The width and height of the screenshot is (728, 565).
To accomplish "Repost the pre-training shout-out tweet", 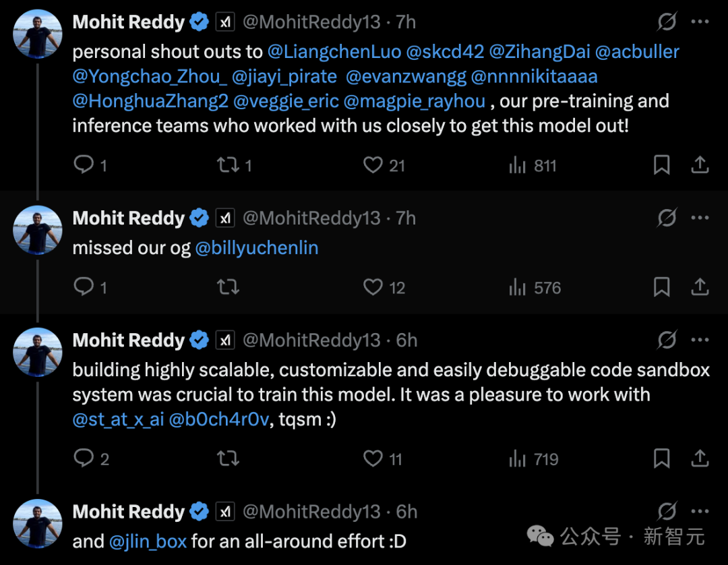I will coord(228,165).
